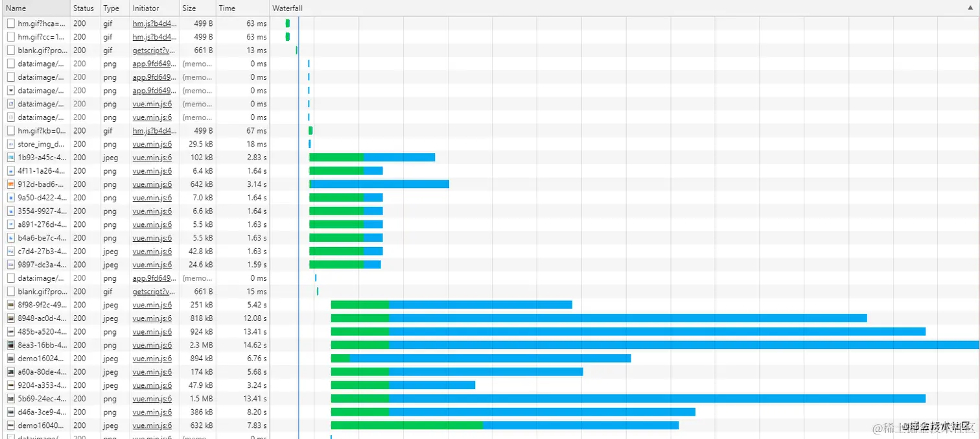Screen dimensions: 980x439
Task: Select the a60a-80de request row name
Action: point(41,372)
